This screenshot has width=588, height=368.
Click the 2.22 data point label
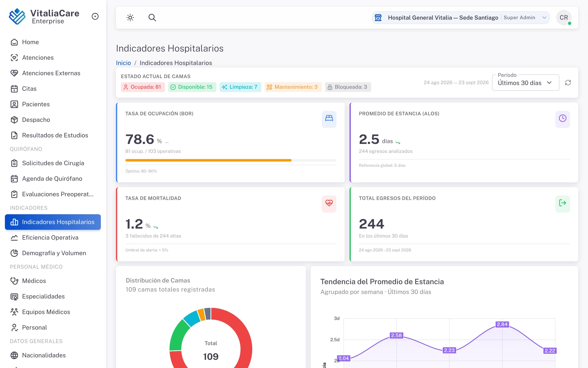click(550, 351)
